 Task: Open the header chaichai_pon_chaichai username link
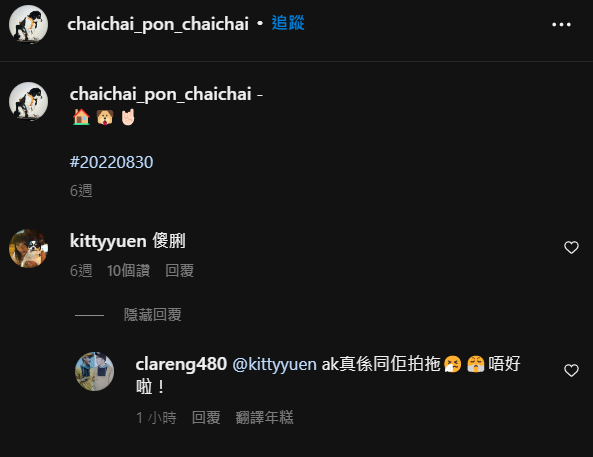[158, 24]
